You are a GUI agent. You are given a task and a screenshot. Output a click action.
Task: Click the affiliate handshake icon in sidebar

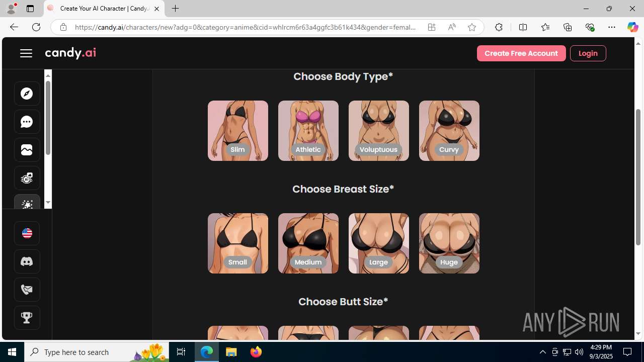[x=27, y=290]
